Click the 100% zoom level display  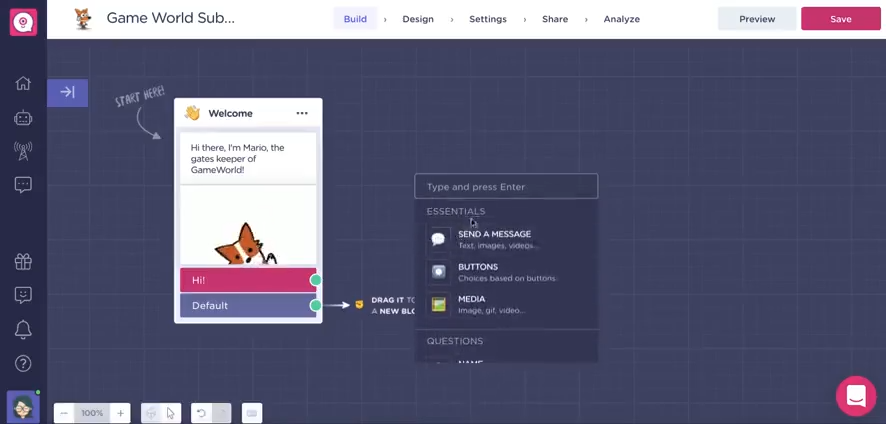coord(92,413)
